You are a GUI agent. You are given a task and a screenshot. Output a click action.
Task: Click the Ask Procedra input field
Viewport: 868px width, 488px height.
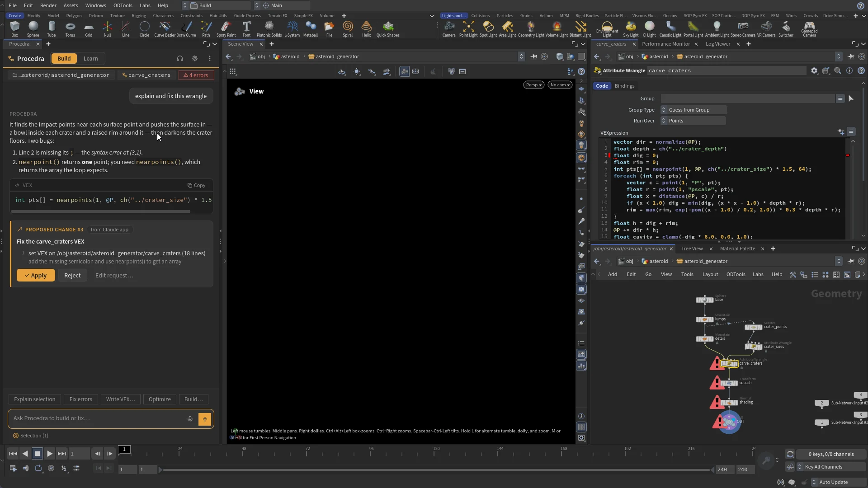pos(97,418)
